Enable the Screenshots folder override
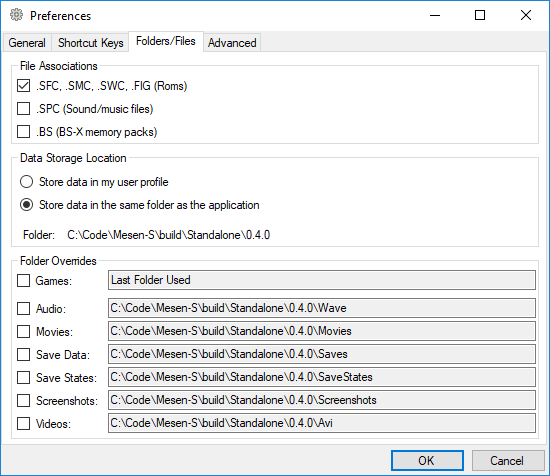Screen dimensions: 550x476 point(24,401)
